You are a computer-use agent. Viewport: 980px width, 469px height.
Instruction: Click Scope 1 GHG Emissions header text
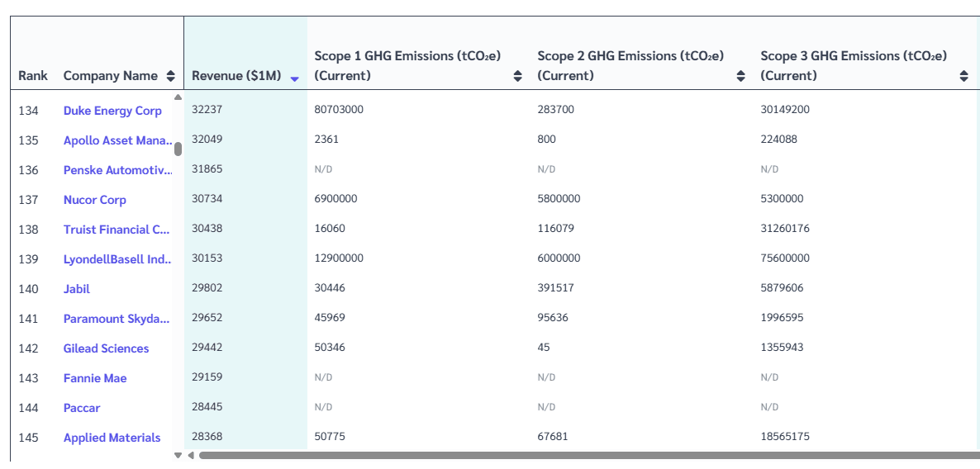point(407,65)
